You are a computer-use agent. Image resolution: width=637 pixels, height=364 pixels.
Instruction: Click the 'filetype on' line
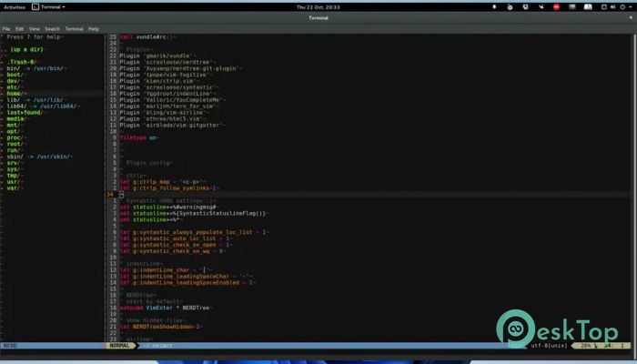coord(139,137)
